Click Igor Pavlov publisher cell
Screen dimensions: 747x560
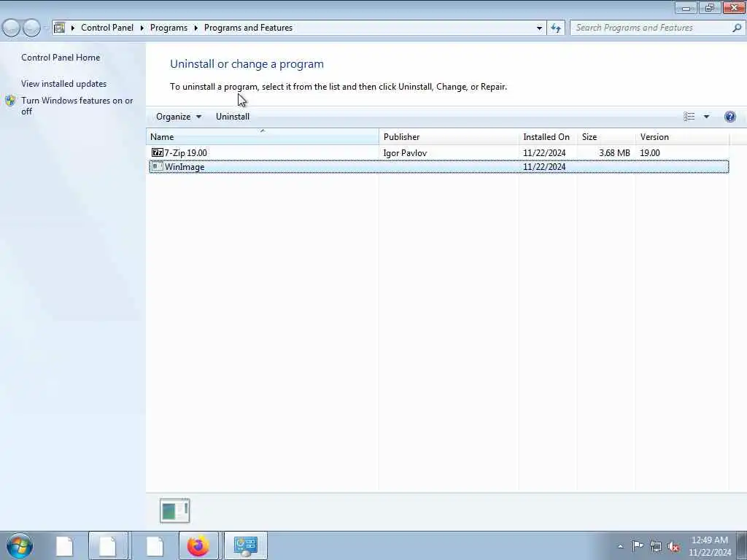pos(405,153)
